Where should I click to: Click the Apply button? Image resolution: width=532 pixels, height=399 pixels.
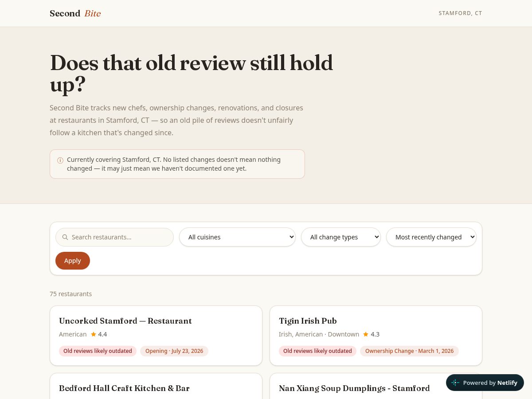[73, 261]
